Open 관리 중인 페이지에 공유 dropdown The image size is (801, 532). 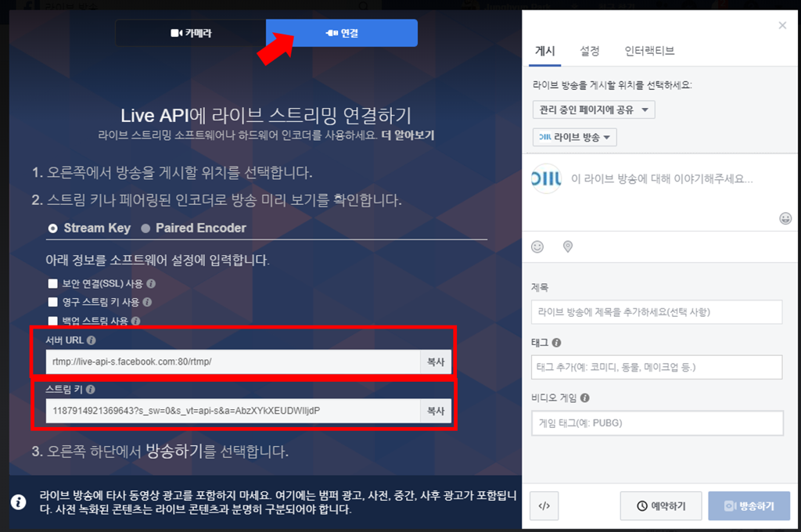[x=594, y=110]
